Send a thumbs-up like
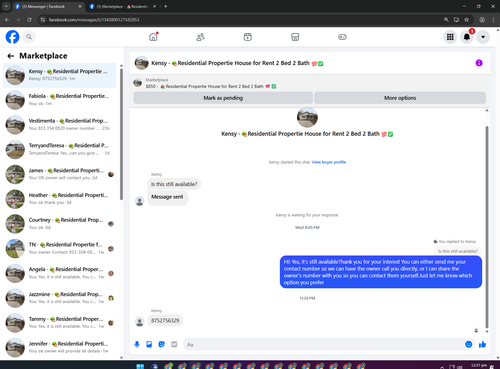The image size is (500, 369). 482,344
